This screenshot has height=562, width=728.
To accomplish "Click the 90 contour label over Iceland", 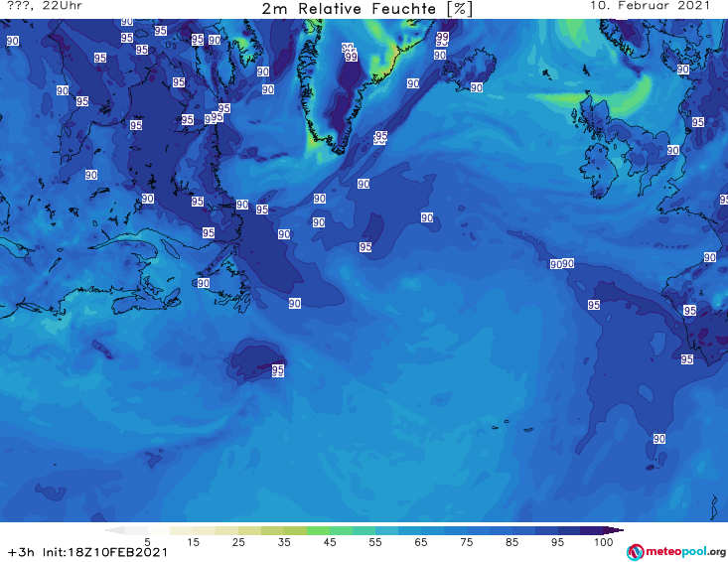I will coord(477,87).
